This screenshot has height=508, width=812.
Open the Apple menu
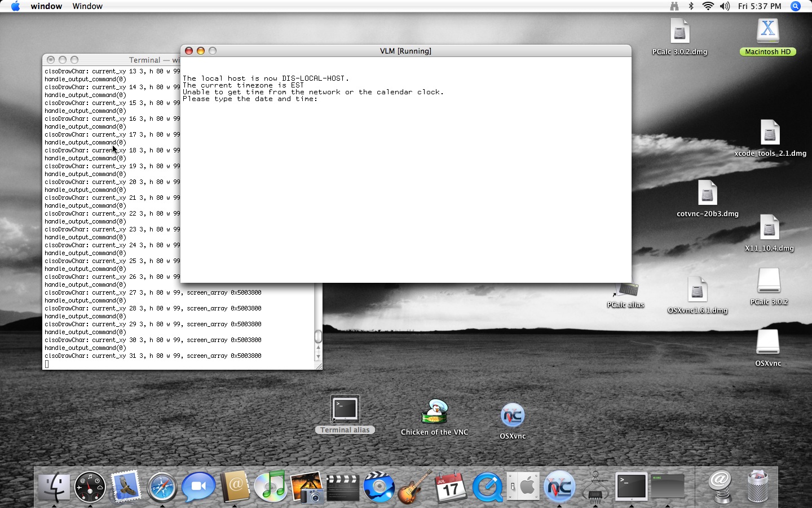(15, 6)
